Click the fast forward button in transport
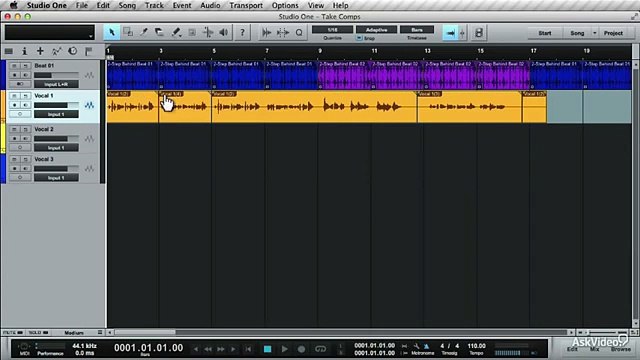 click(221, 349)
